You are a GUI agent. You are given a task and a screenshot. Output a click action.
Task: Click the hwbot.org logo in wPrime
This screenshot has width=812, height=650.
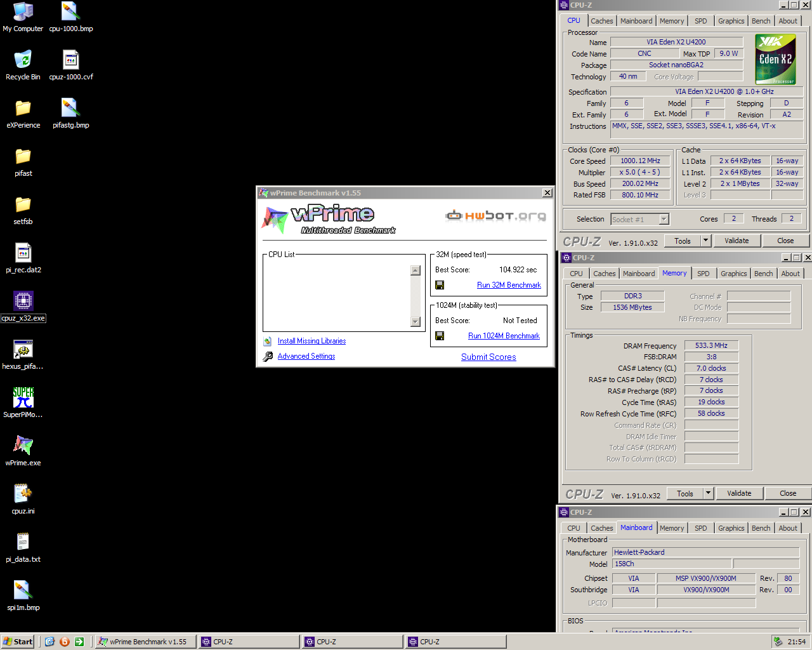pyautogui.click(x=495, y=216)
